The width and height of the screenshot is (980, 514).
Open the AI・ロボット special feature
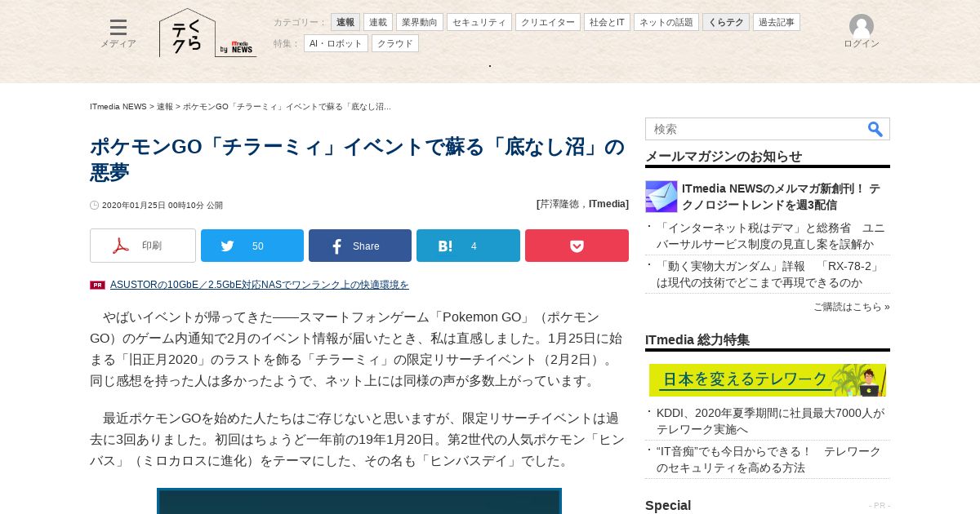tap(336, 43)
